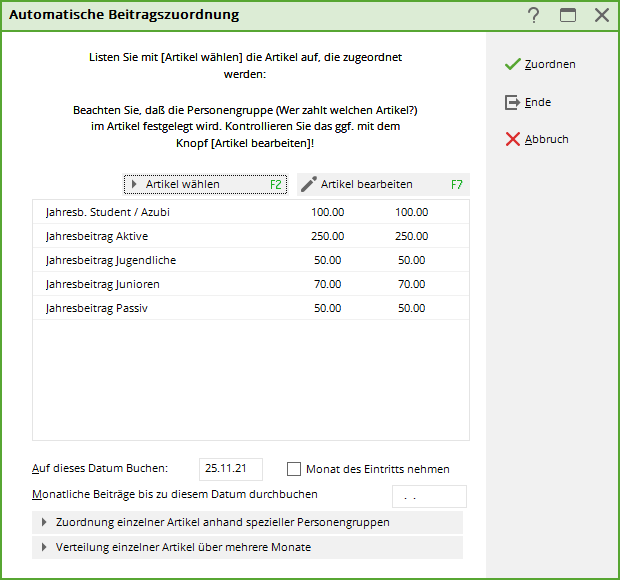Select the Jahresbeitrag Jugendliche entry
620x580 pixels.
tap(110, 260)
